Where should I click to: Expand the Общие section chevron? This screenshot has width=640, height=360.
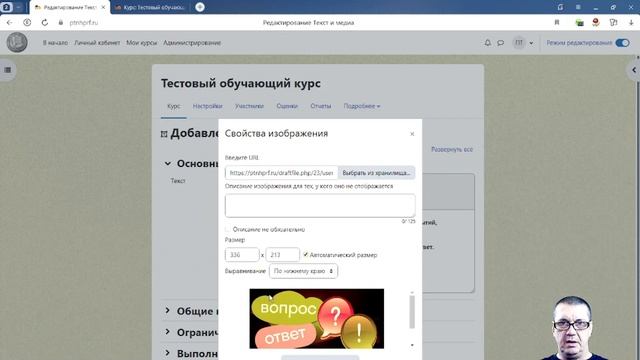click(168, 311)
